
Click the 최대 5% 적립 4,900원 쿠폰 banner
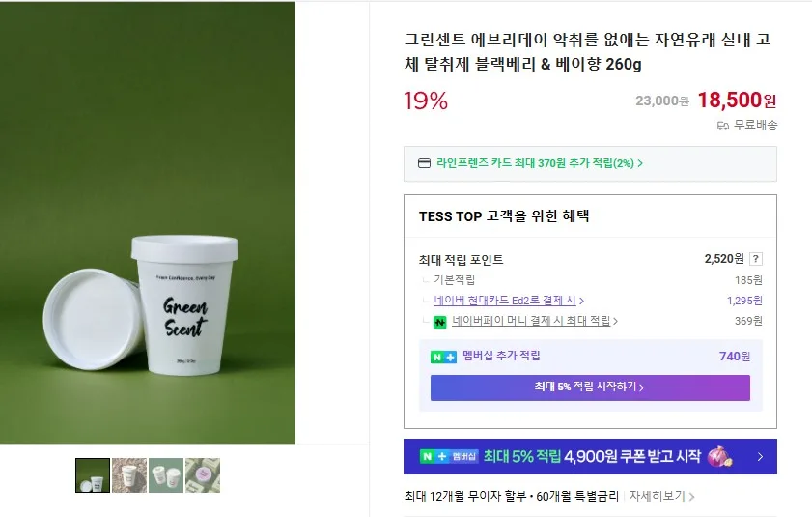coord(590,457)
